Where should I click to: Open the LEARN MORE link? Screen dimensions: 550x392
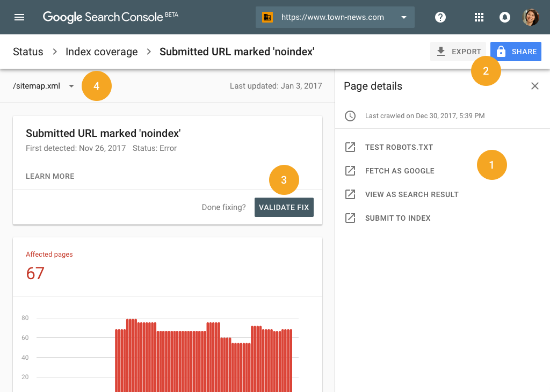pos(50,176)
